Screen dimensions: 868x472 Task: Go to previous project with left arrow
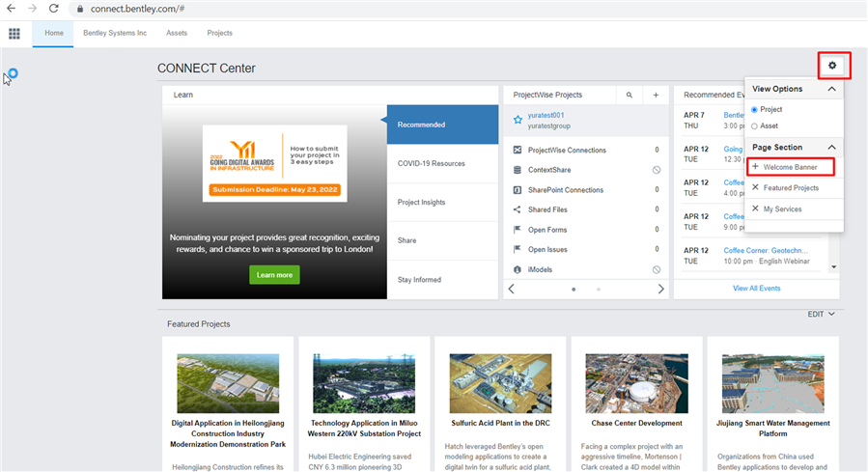(x=512, y=289)
